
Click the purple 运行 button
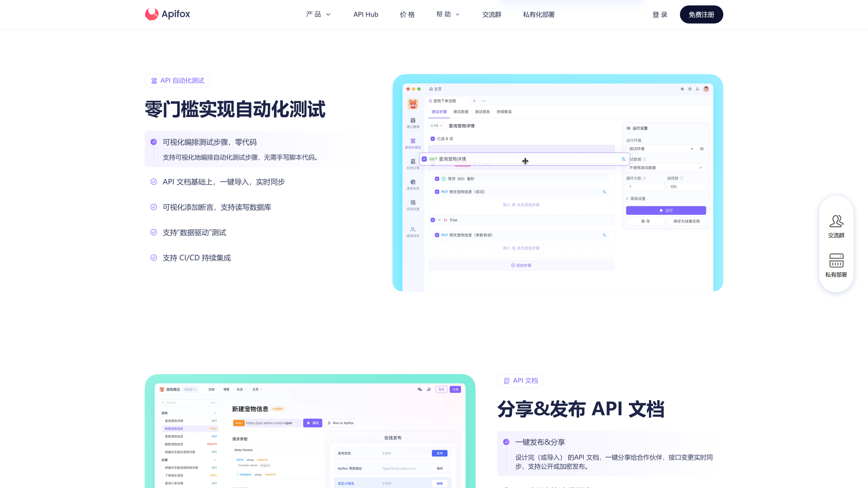click(666, 210)
